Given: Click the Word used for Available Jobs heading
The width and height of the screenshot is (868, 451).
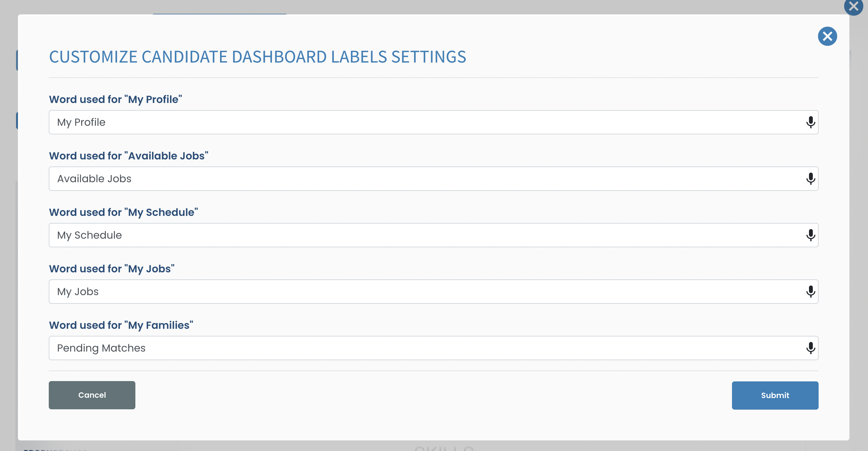Looking at the screenshot, I should (129, 156).
